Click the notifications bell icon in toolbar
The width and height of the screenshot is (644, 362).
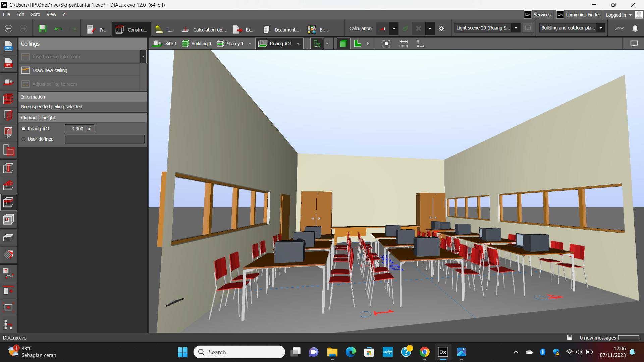[635, 28]
